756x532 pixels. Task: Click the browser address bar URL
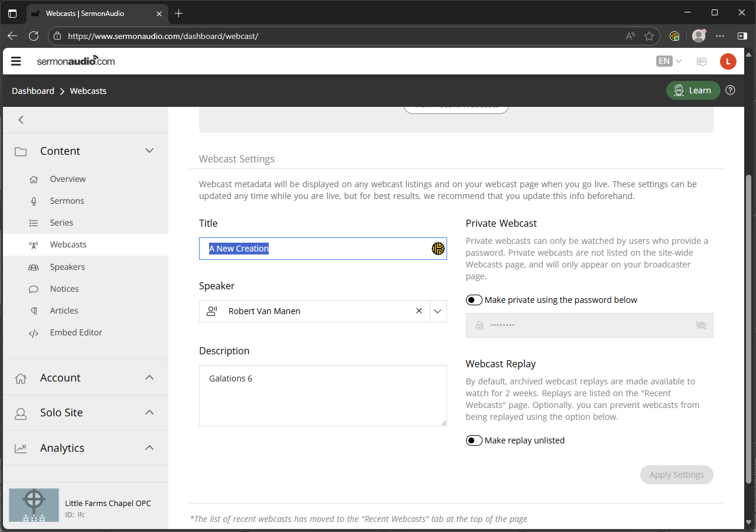(163, 36)
